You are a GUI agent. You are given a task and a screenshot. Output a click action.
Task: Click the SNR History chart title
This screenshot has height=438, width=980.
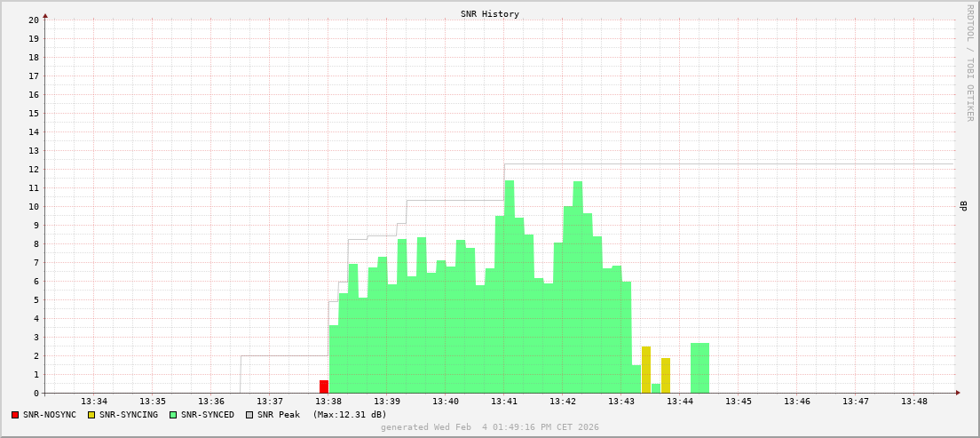490,14
